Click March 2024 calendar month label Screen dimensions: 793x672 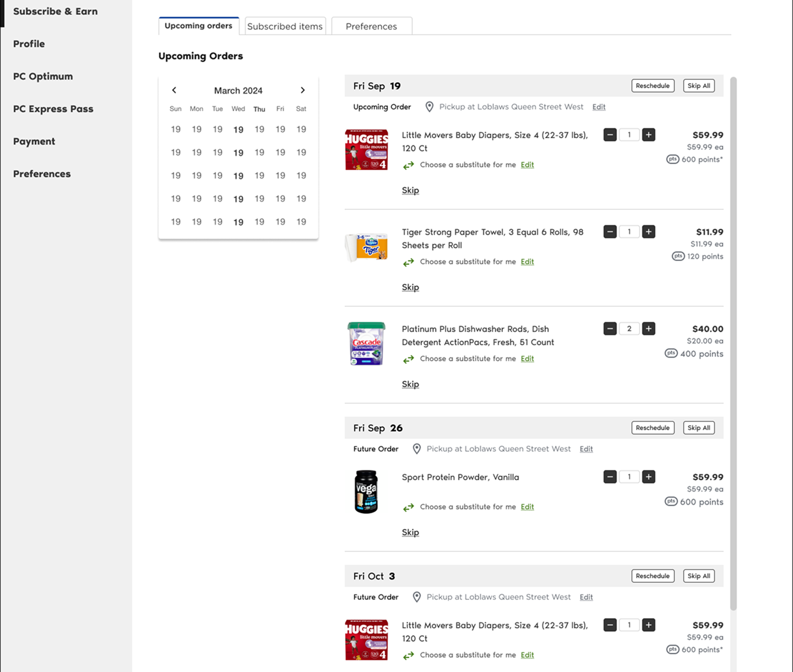click(x=238, y=90)
